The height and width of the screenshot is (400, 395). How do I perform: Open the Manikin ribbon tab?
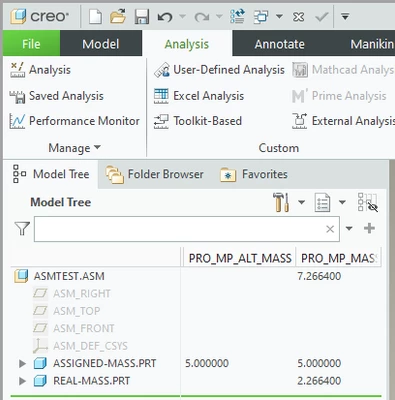click(372, 44)
